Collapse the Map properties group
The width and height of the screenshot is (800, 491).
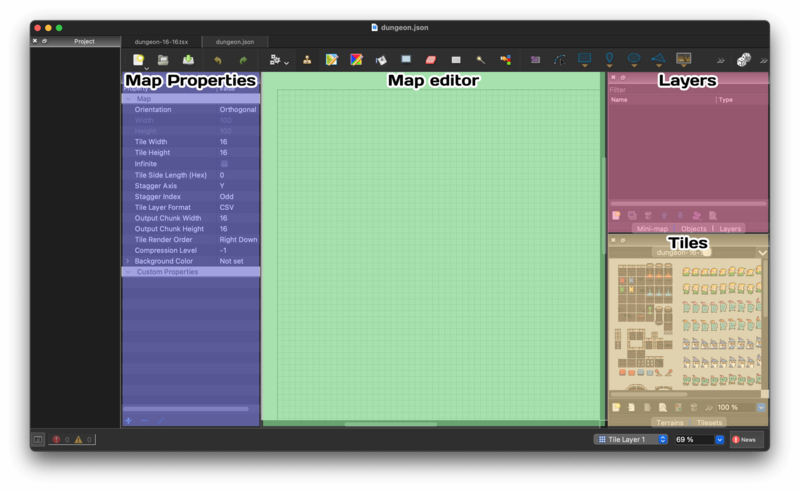[x=128, y=99]
